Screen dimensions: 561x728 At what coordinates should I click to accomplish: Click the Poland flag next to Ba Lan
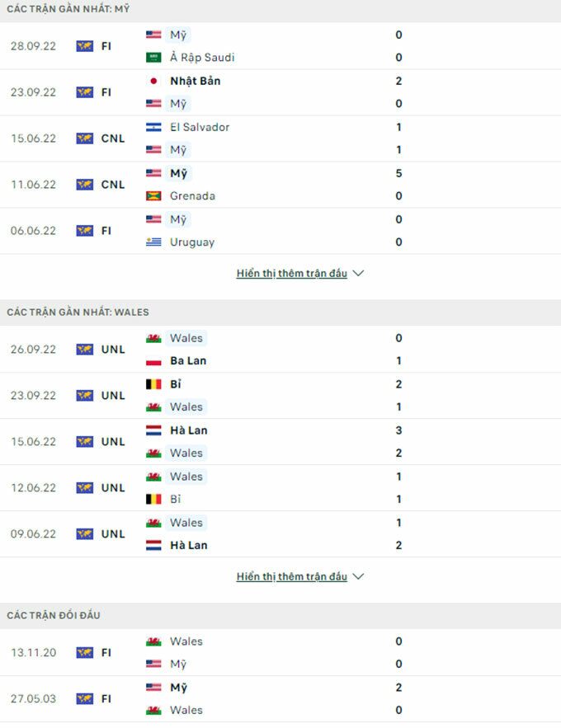click(x=153, y=361)
